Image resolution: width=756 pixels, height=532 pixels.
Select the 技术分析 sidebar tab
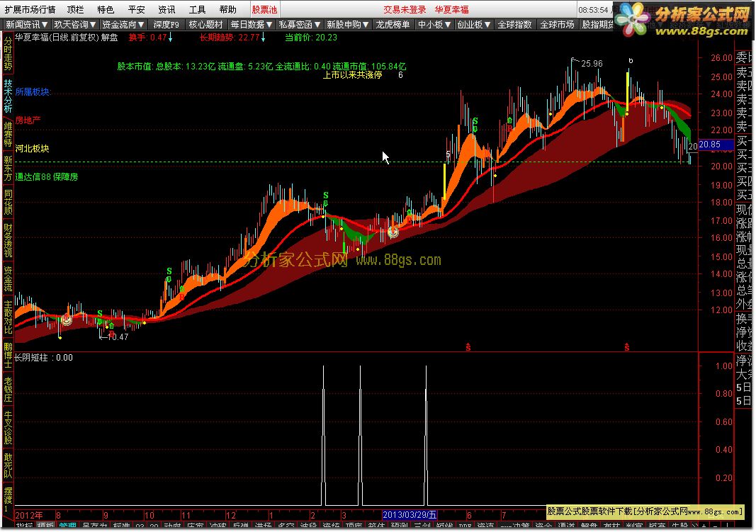click(x=8, y=96)
